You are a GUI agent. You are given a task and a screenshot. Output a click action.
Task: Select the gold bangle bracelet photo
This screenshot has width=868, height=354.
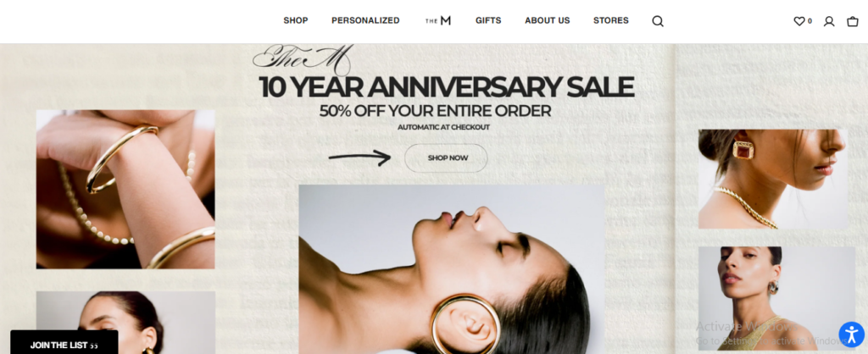pyautogui.click(x=125, y=189)
